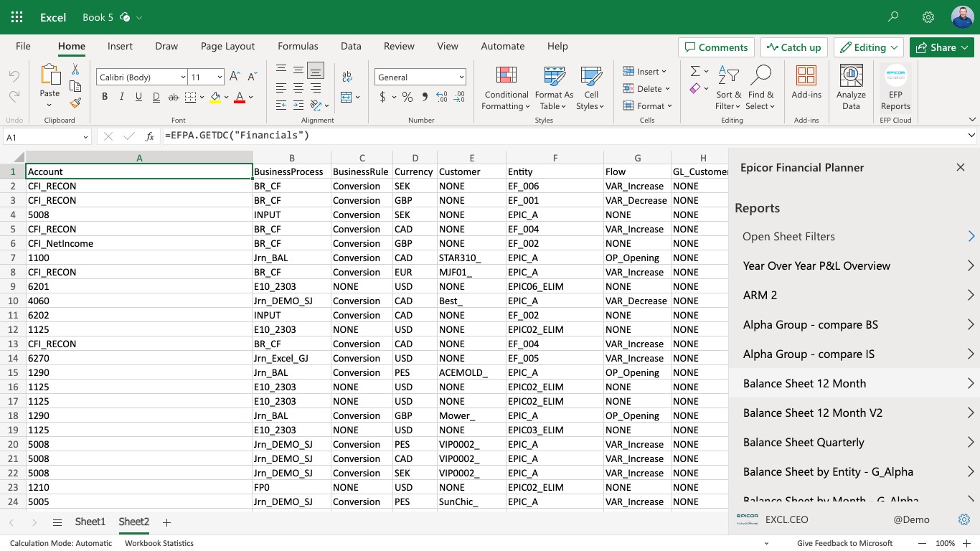Screen dimensions: 980x551
Task: Toggle italic formatting
Action: pyautogui.click(x=122, y=97)
